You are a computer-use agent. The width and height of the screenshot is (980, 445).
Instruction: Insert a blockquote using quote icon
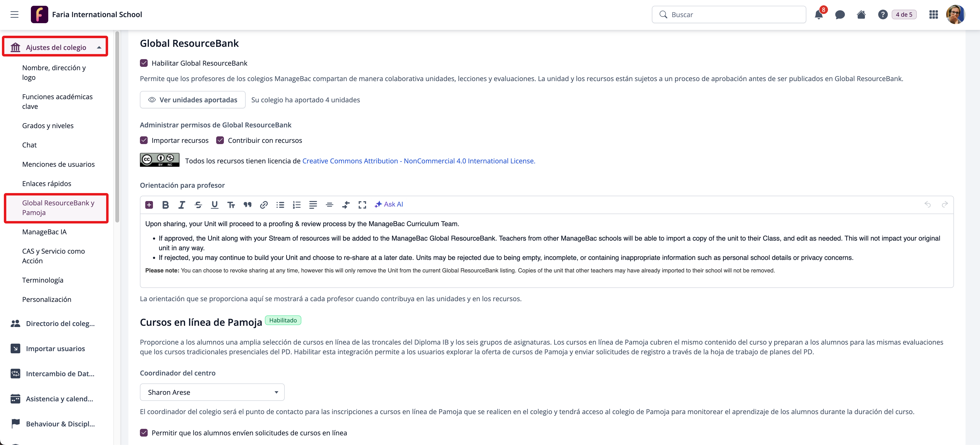coord(247,205)
